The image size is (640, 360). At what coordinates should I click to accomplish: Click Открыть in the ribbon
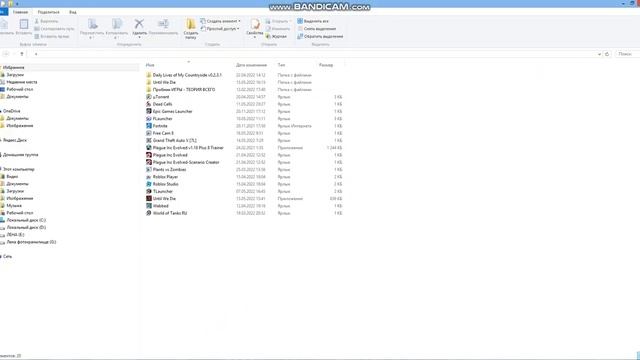coord(278,21)
